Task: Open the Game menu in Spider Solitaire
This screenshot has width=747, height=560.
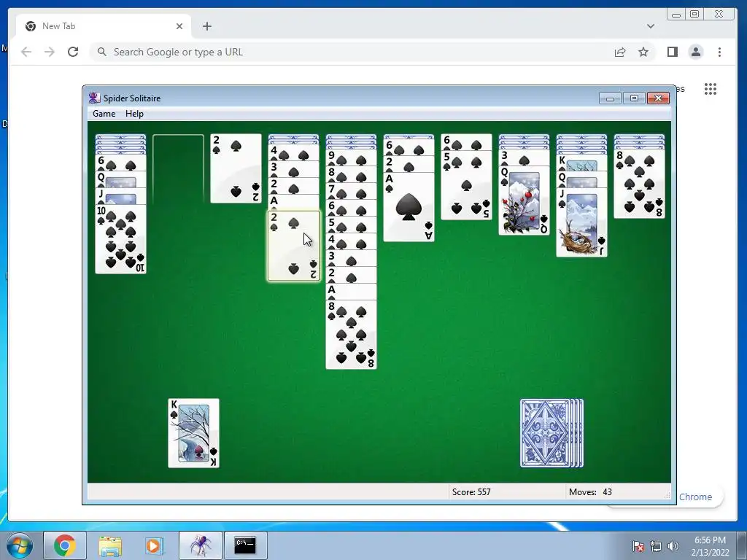Action: [104, 113]
